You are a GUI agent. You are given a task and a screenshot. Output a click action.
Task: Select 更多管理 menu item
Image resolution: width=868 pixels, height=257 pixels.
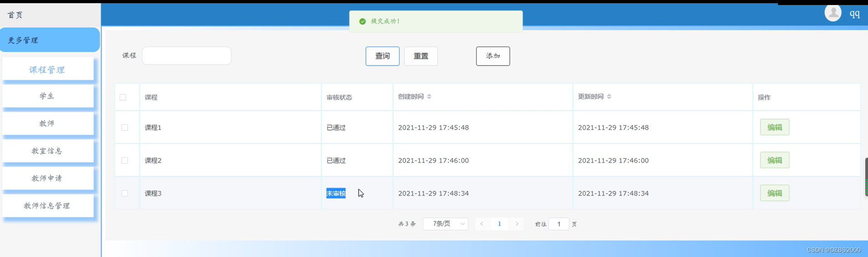point(50,40)
